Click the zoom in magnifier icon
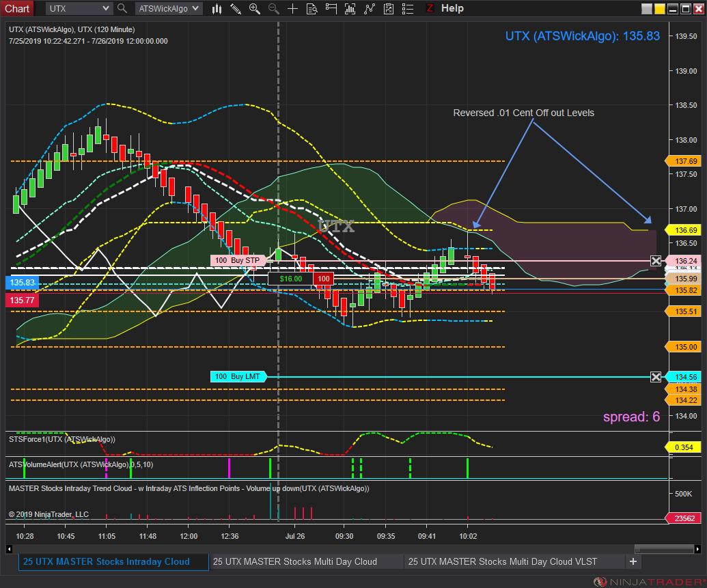The height and width of the screenshot is (588, 707). (254, 9)
